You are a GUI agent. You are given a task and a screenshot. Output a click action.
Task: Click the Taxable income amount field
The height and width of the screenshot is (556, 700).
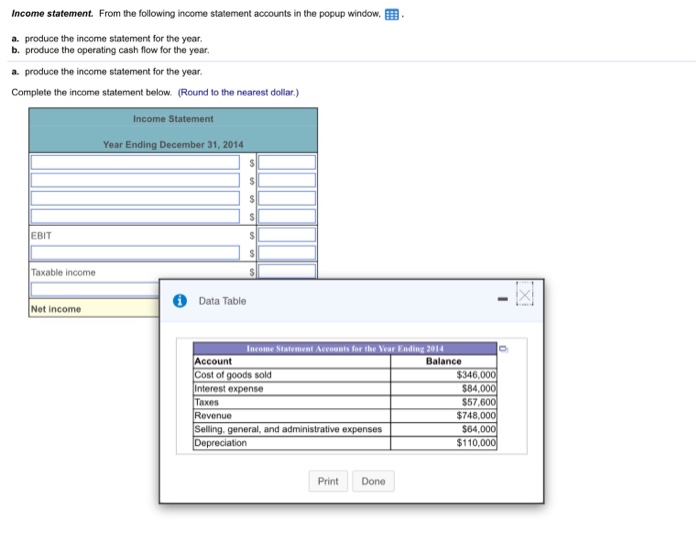tap(287, 272)
